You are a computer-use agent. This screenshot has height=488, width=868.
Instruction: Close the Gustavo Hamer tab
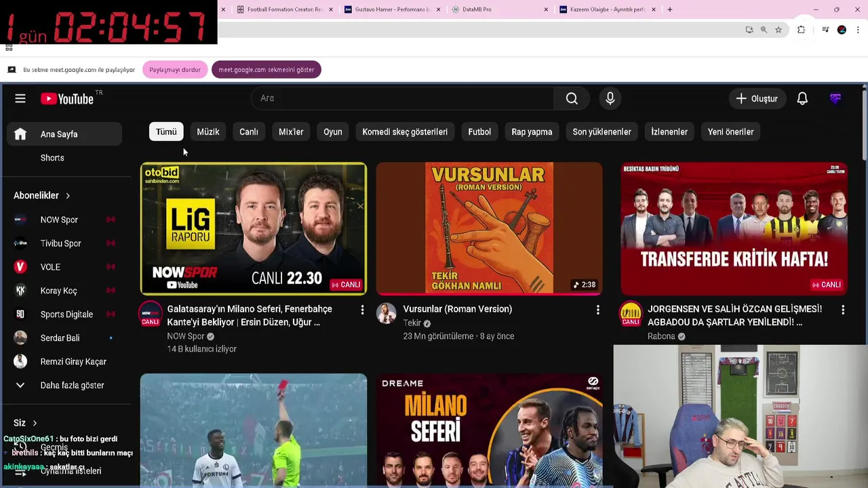pyautogui.click(x=439, y=9)
